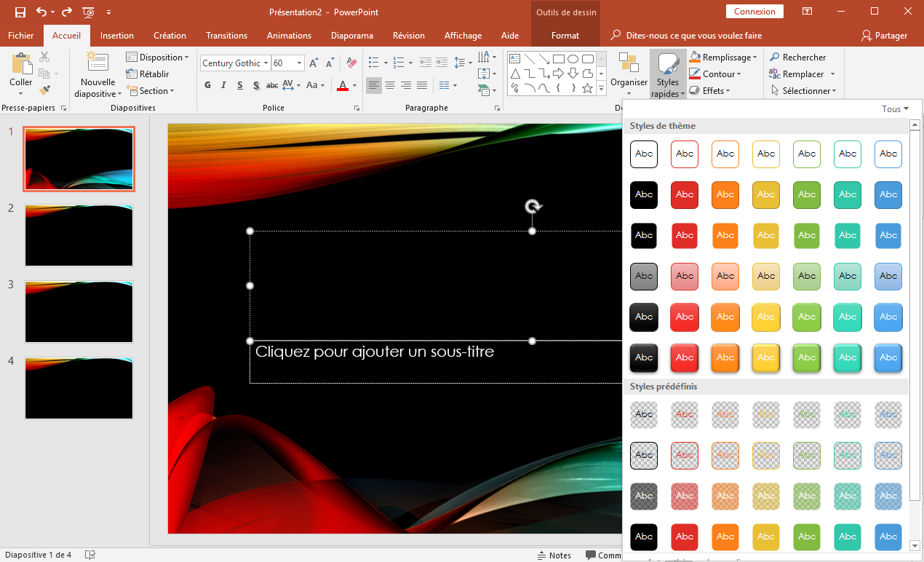This screenshot has height=562, width=924.
Task: Toggle italic I formatting
Action: click(223, 86)
